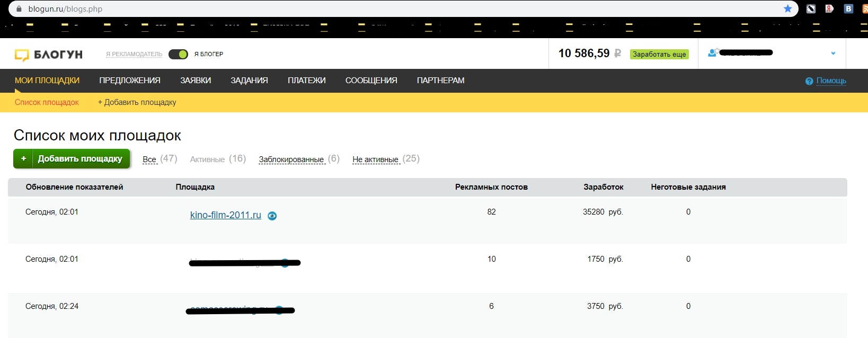The width and height of the screenshot is (868, 338).
Task: Click the Помощь help link
Action: coord(831,81)
